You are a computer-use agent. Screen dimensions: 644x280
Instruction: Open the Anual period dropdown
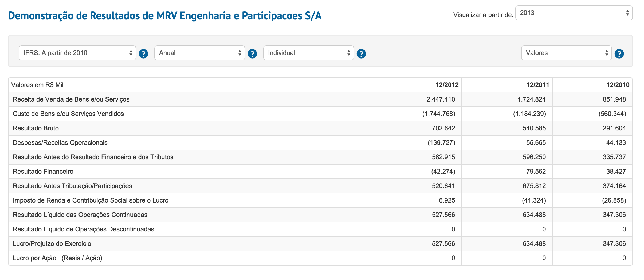point(200,53)
